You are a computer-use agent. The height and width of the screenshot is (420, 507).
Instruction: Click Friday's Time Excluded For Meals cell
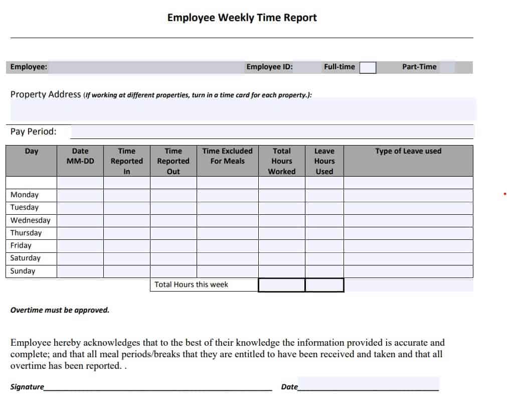click(x=228, y=246)
